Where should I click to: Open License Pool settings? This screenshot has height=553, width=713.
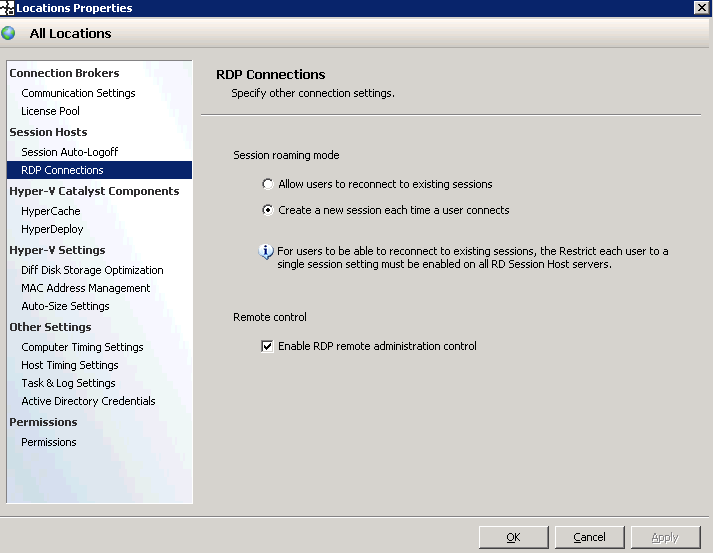tap(50, 111)
